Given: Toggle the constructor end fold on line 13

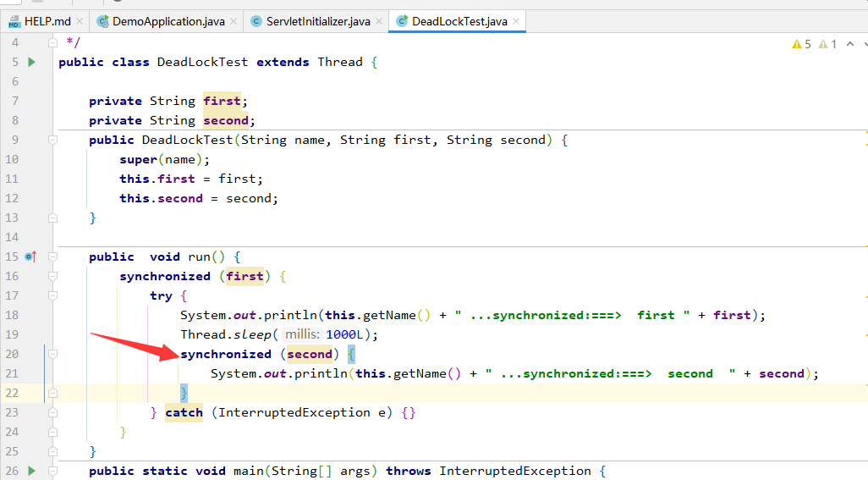Looking at the screenshot, I should tap(52, 218).
